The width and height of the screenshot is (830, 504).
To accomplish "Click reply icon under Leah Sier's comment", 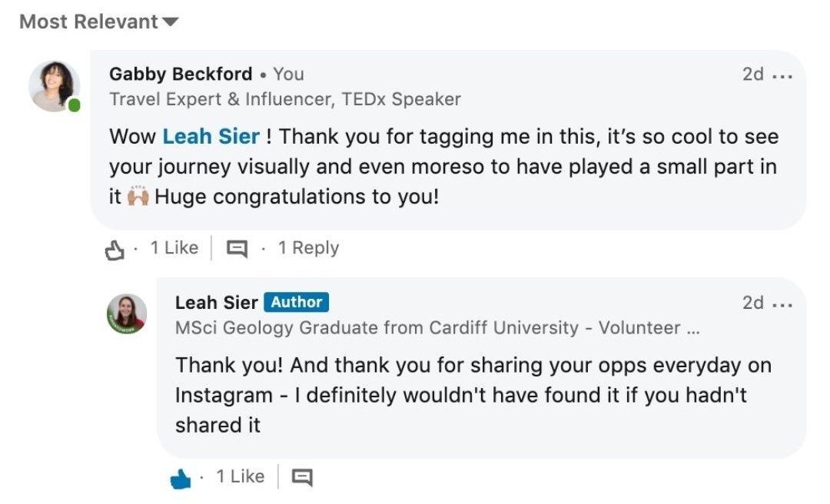I will pos(302,478).
